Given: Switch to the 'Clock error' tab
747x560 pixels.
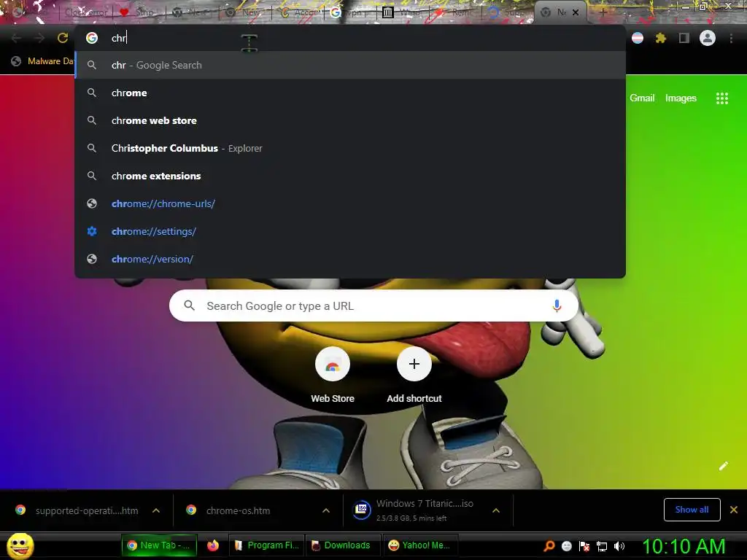Looking at the screenshot, I should 86,12.
